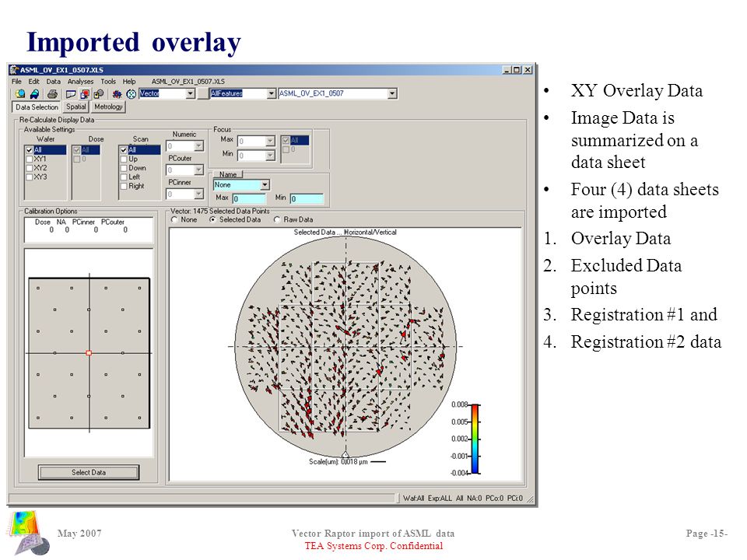This screenshot has height=560, width=747.
Task: Click the gray magnifier-over-pages toolbar icon
Action: (99, 94)
